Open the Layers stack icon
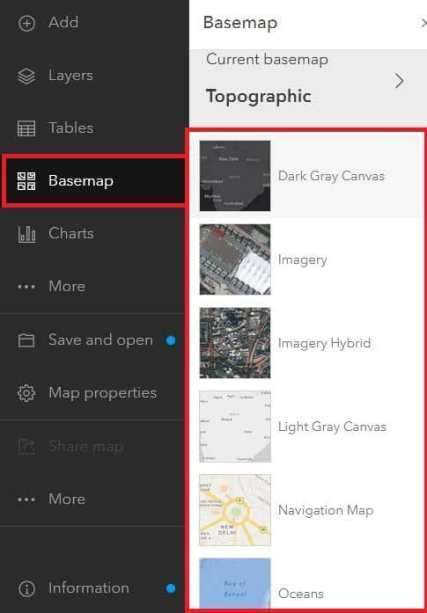The image size is (427, 613). point(27,76)
